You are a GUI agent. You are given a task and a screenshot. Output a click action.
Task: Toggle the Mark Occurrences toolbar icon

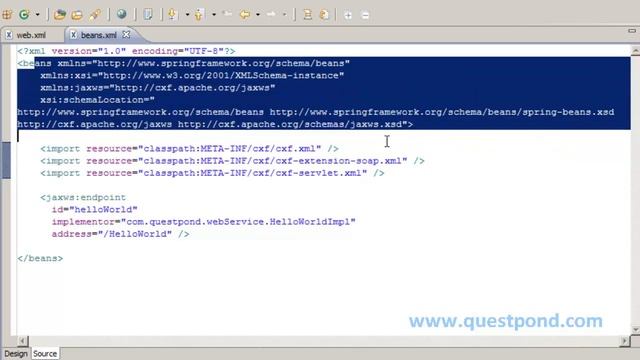[x=148, y=15]
